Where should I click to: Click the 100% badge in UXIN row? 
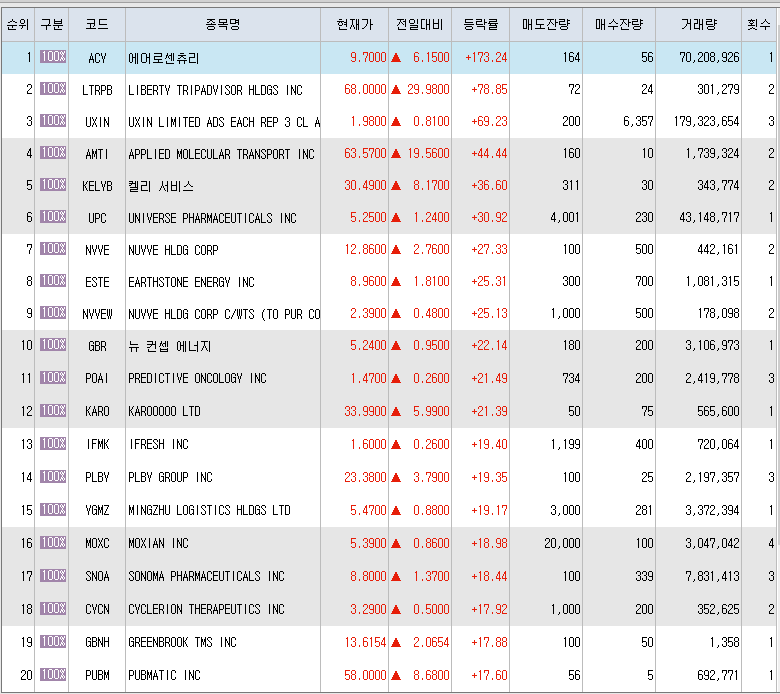point(53,121)
